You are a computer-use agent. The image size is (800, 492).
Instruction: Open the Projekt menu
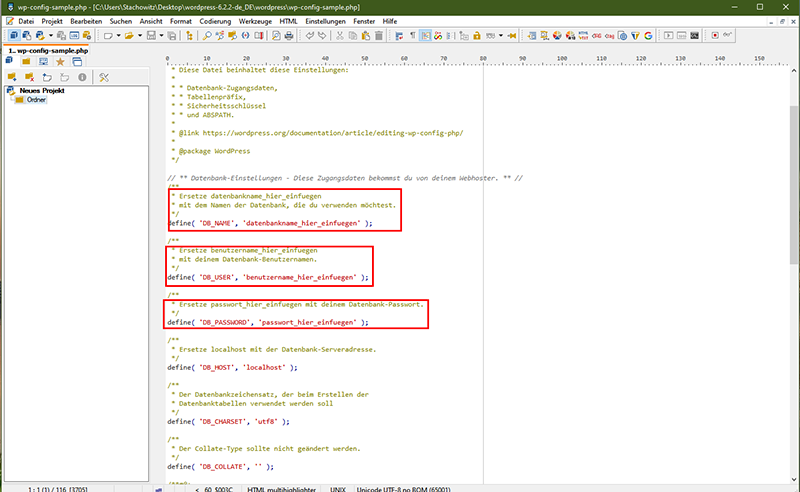tap(52, 21)
